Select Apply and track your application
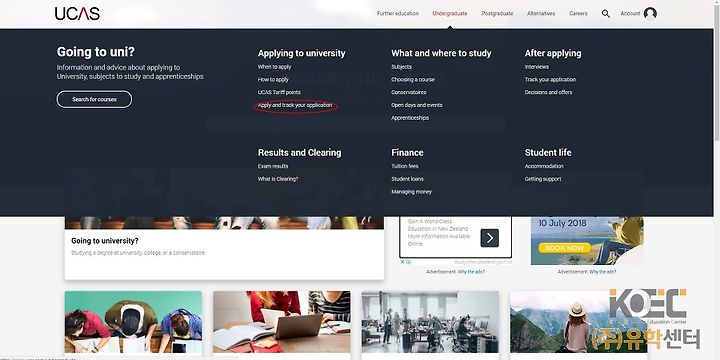Screen dimensions: 720x360 [295, 105]
